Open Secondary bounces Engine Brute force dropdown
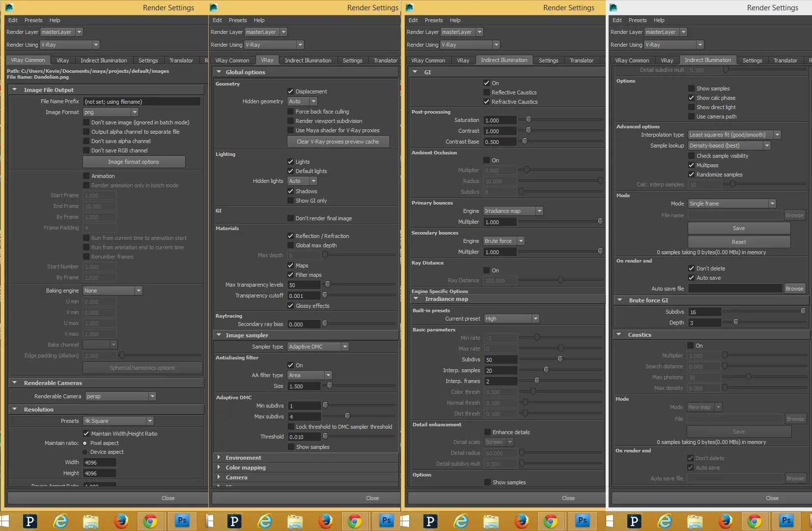The height and width of the screenshot is (531, 812). click(504, 241)
